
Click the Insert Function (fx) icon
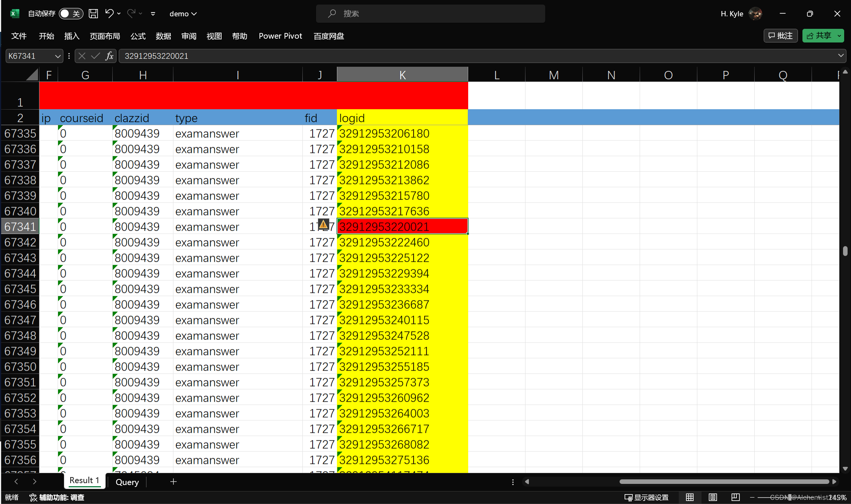(109, 56)
